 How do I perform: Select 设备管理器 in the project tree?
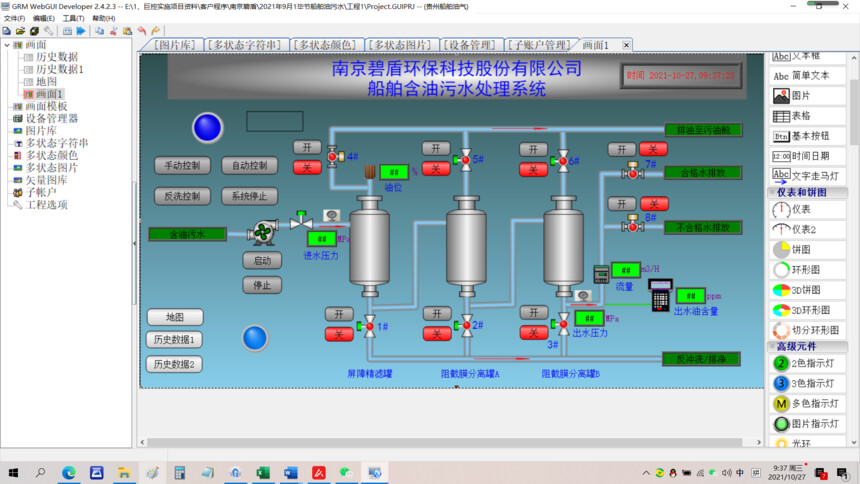52,119
